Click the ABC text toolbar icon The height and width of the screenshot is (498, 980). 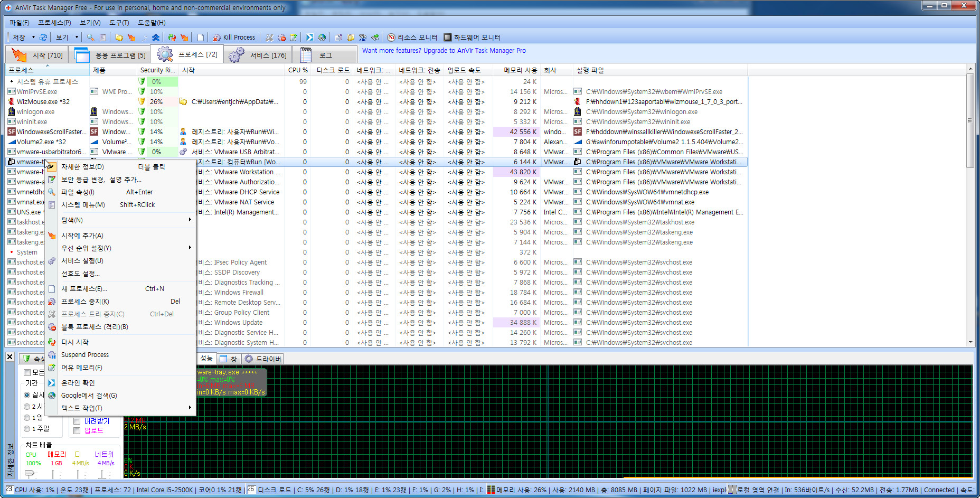(x=363, y=37)
